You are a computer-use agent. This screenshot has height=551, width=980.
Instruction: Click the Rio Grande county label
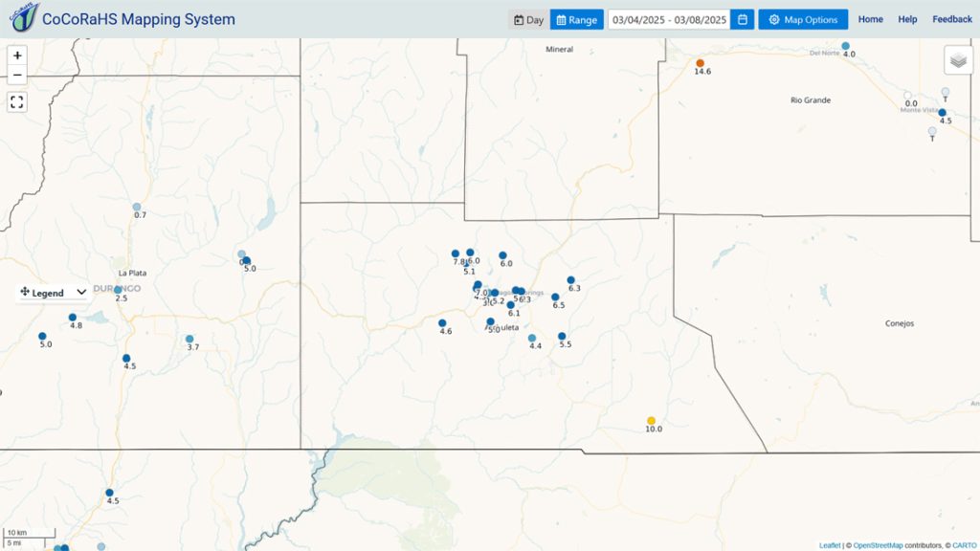811,99
